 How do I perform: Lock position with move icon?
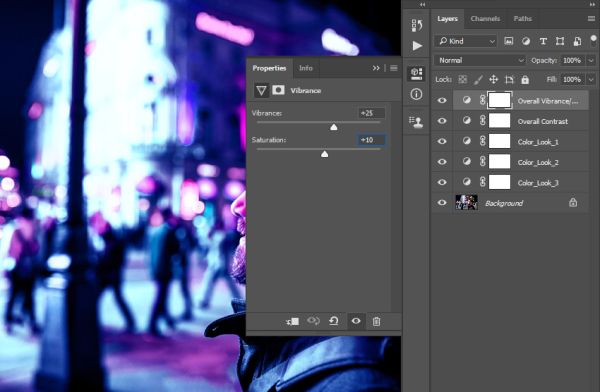494,80
